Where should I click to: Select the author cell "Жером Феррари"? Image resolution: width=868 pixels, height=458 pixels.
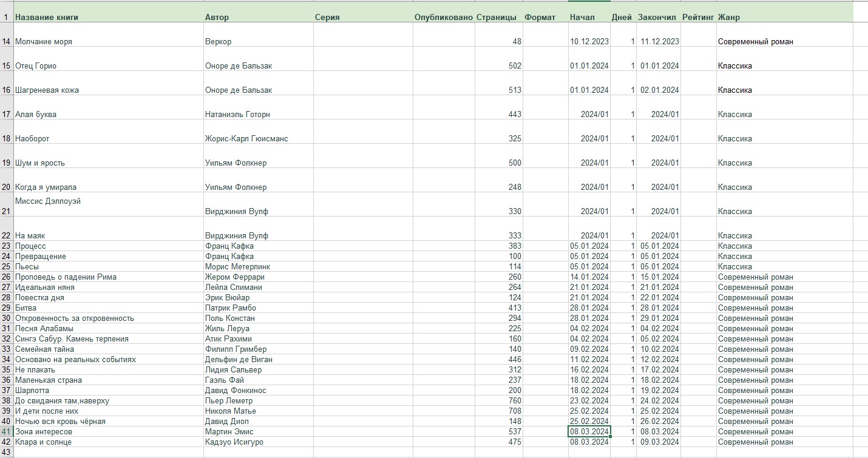click(x=258, y=277)
